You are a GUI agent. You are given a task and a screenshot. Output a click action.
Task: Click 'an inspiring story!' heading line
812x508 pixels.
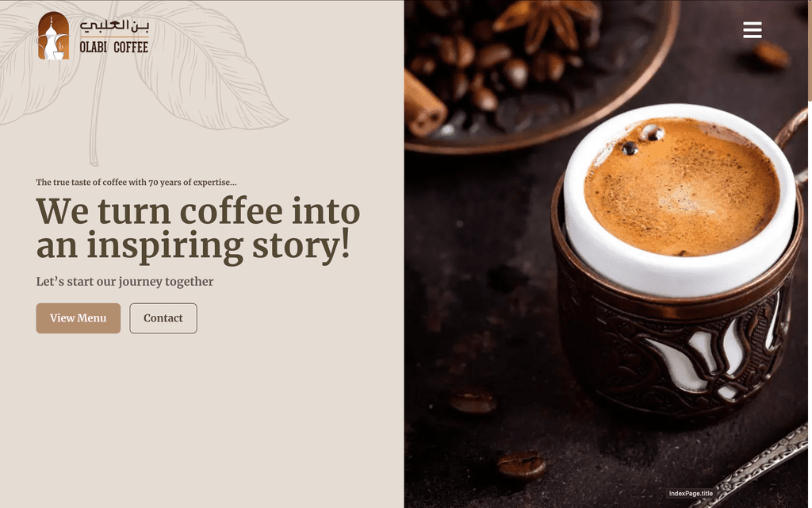pyautogui.click(x=193, y=245)
